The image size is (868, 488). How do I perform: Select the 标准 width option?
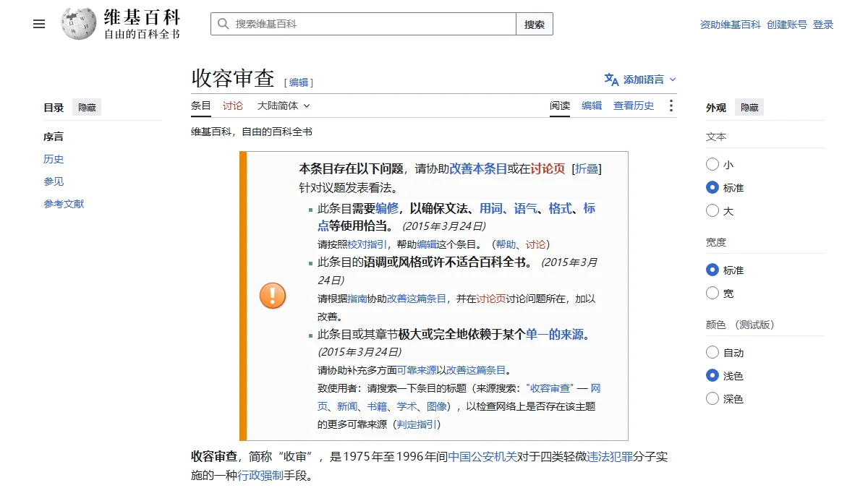coord(712,270)
